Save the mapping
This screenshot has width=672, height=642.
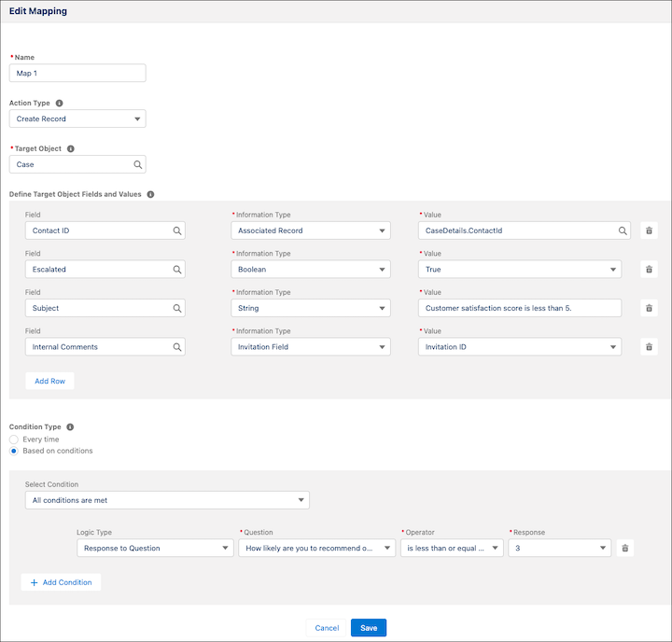(369, 628)
